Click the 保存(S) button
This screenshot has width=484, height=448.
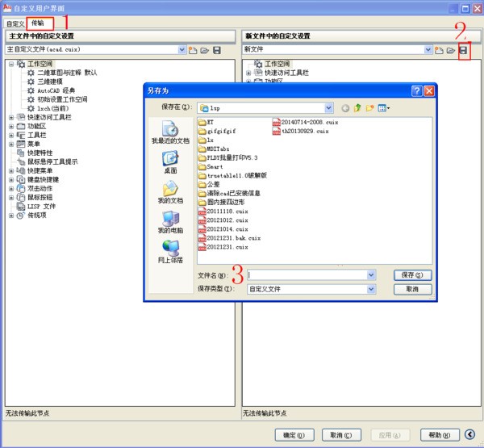point(412,275)
